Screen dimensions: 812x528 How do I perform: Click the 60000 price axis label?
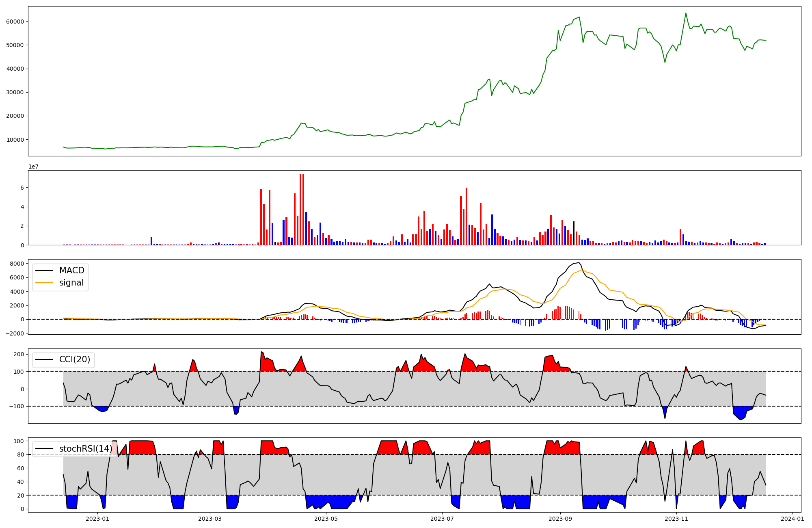(15, 22)
